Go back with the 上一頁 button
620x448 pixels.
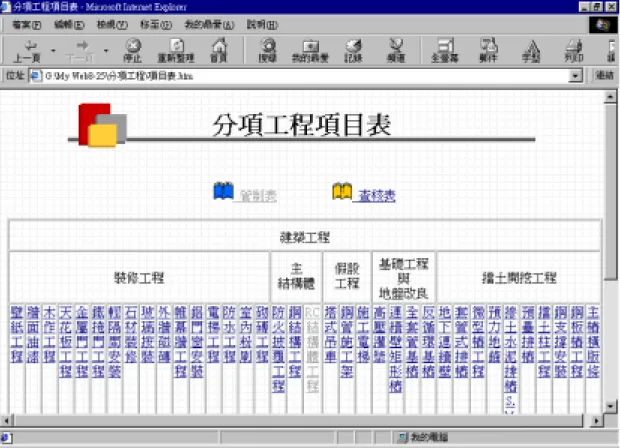(28, 51)
